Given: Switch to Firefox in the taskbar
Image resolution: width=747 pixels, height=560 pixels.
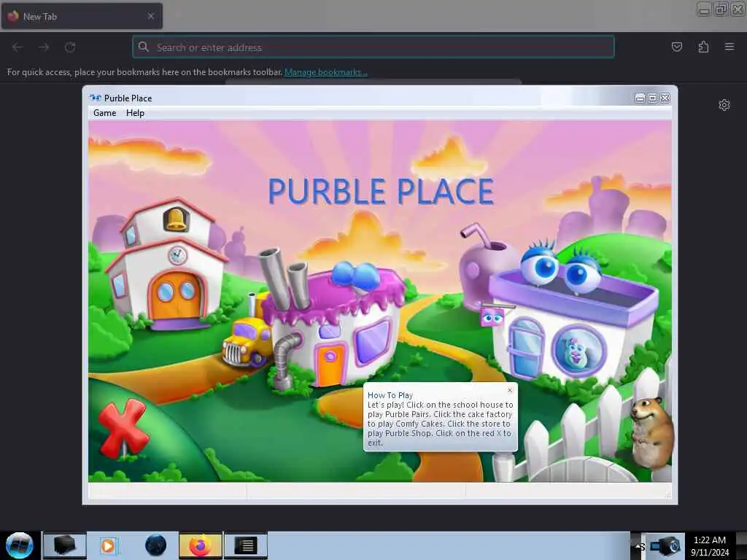Looking at the screenshot, I should tap(201, 545).
